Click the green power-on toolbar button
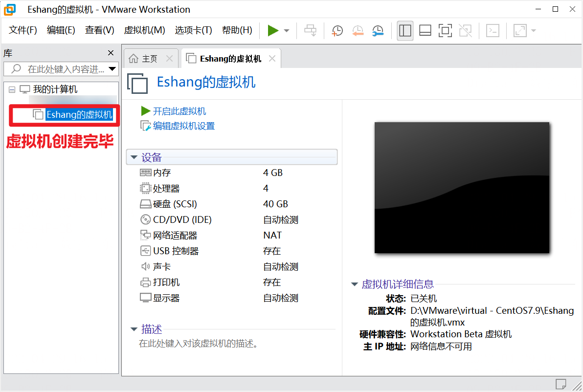The height and width of the screenshot is (392, 583). point(273,30)
